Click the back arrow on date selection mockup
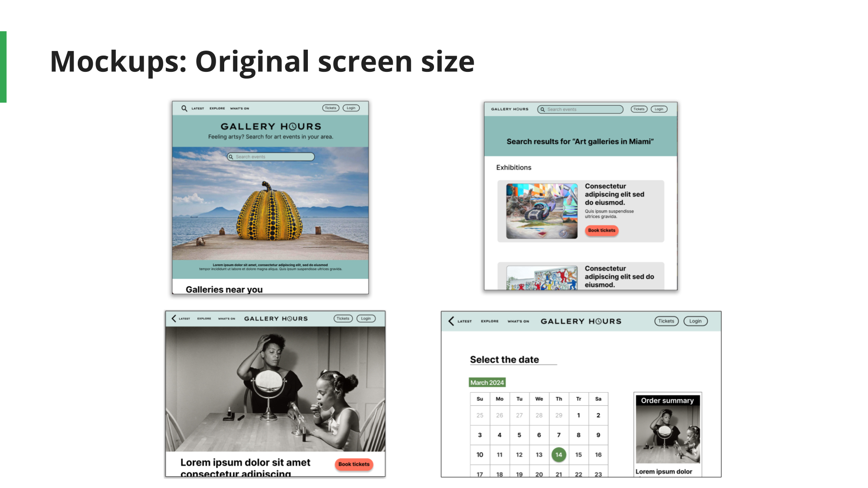The image size is (868, 488). (451, 321)
